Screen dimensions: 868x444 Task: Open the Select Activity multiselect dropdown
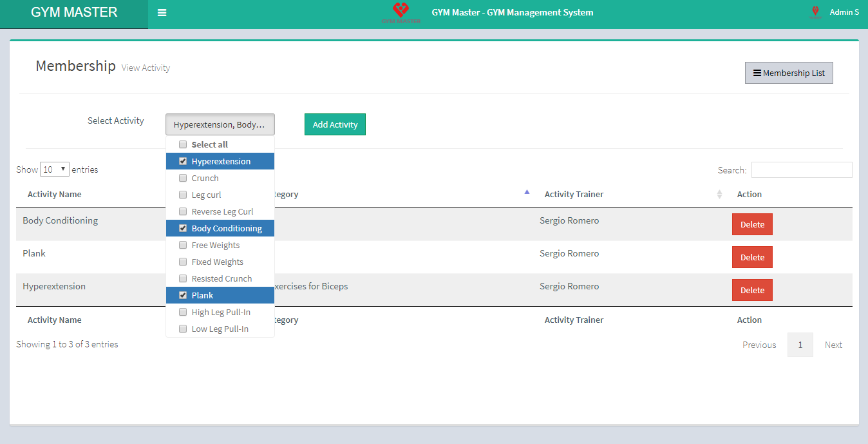tap(220, 125)
